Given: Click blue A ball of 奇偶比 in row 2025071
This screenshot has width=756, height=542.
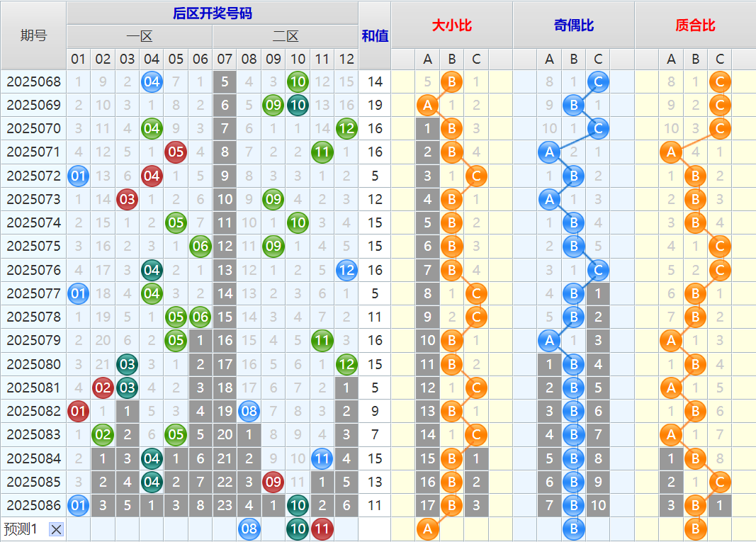Looking at the screenshot, I should (549, 152).
